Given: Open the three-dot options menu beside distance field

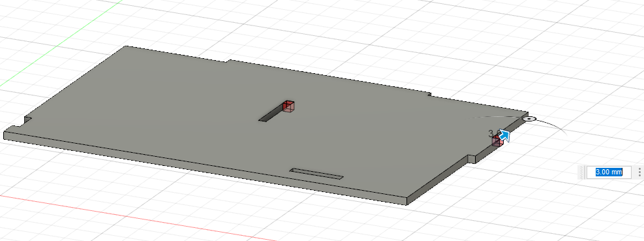Looking at the screenshot, I should (639, 172).
